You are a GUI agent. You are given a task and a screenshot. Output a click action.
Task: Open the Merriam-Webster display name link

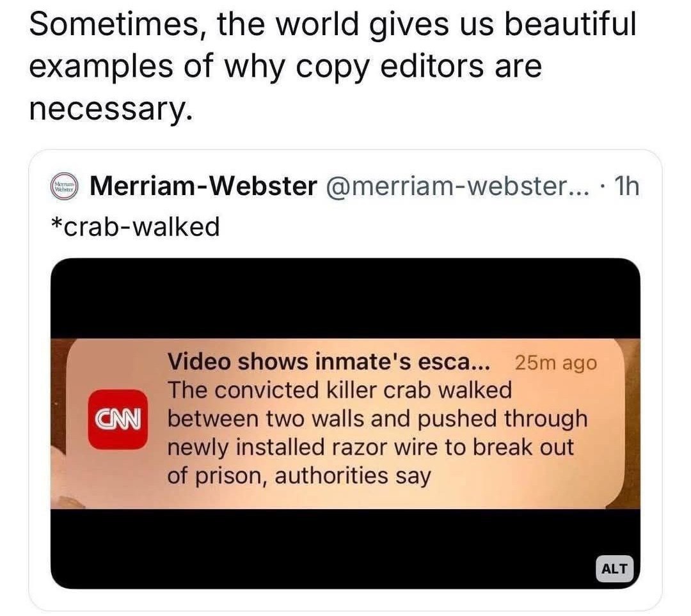coord(203,186)
